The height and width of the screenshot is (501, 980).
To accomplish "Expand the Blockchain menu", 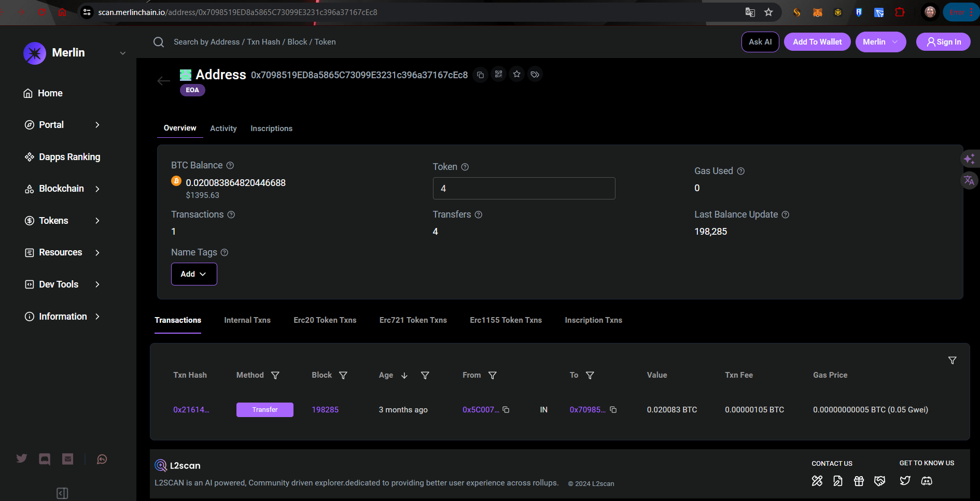I will pos(62,189).
